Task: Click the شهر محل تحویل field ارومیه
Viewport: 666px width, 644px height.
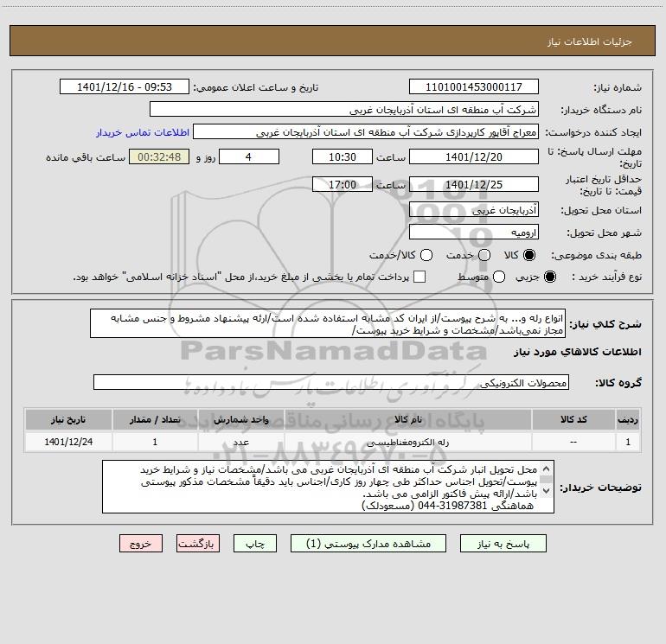Action: pos(474,233)
